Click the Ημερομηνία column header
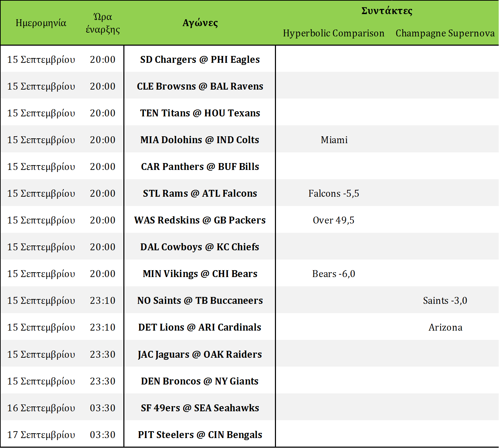 tap(41, 23)
